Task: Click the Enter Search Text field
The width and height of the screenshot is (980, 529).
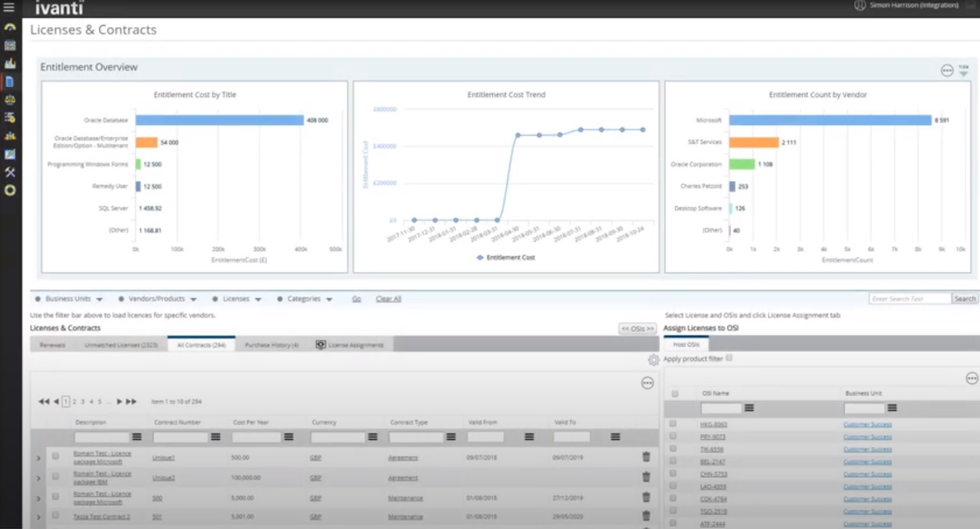Action: (910, 299)
